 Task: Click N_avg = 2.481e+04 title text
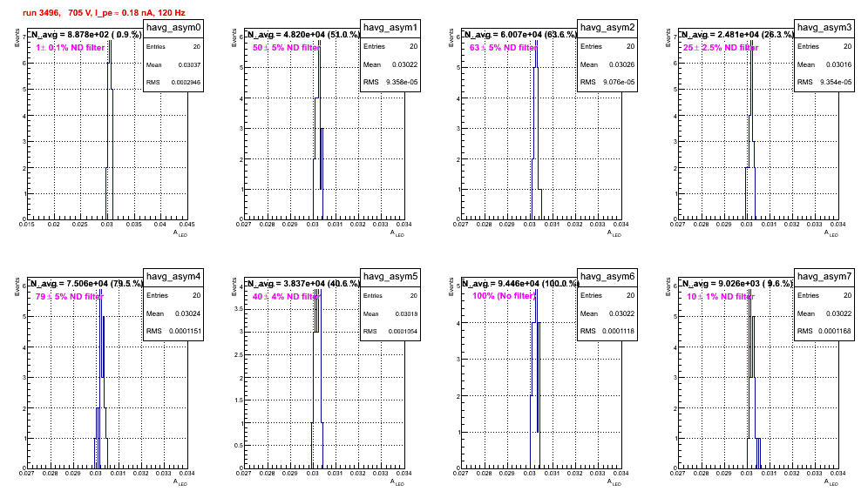tap(737, 34)
